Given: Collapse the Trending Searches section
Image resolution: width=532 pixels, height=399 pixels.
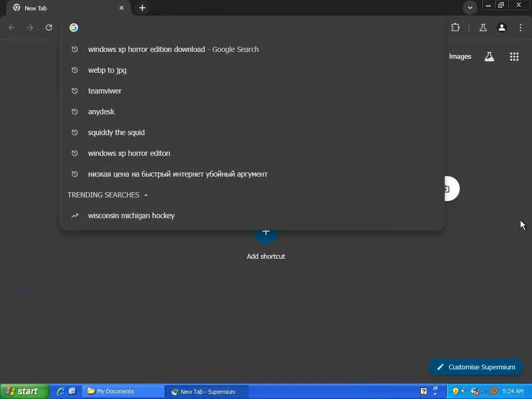Looking at the screenshot, I should [146, 195].
